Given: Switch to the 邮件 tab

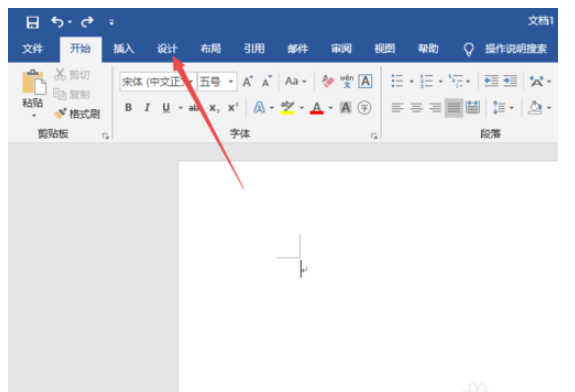Looking at the screenshot, I should click(x=298, y=48).
